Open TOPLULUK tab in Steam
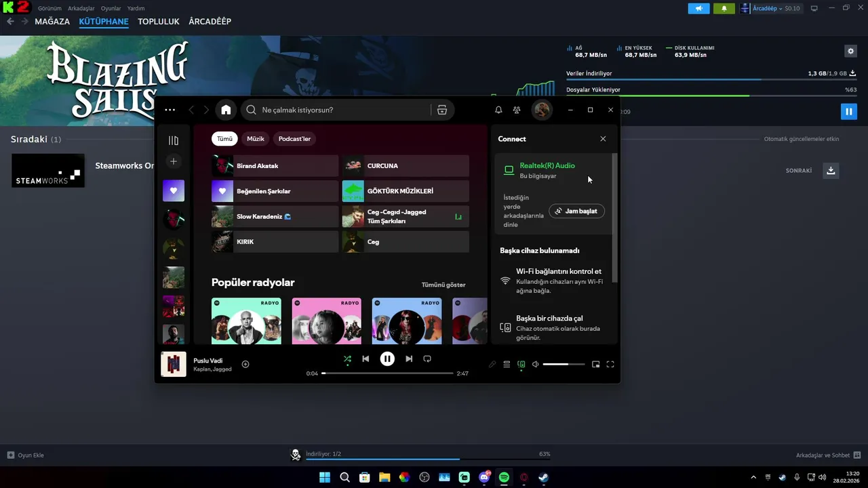Viewport: 868px width, 488px height. [159, 21]
